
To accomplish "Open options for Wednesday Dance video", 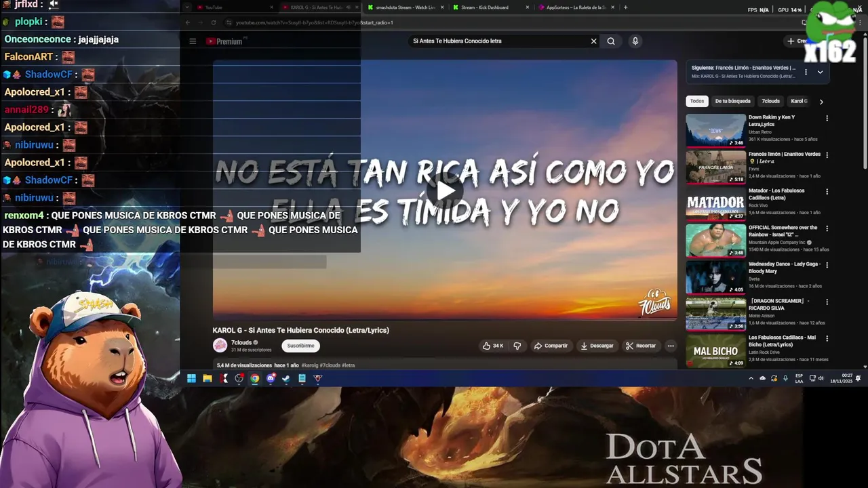I will click(x=827, y=264).
